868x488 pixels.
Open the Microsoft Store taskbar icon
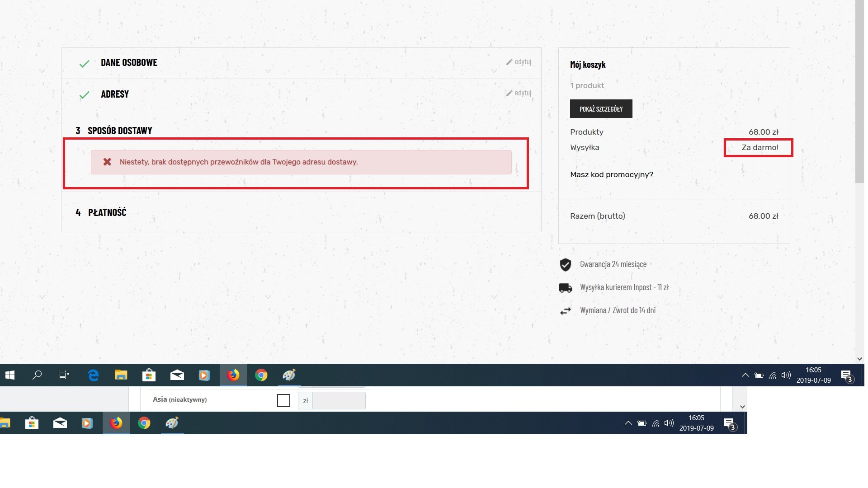click(149, 375)
